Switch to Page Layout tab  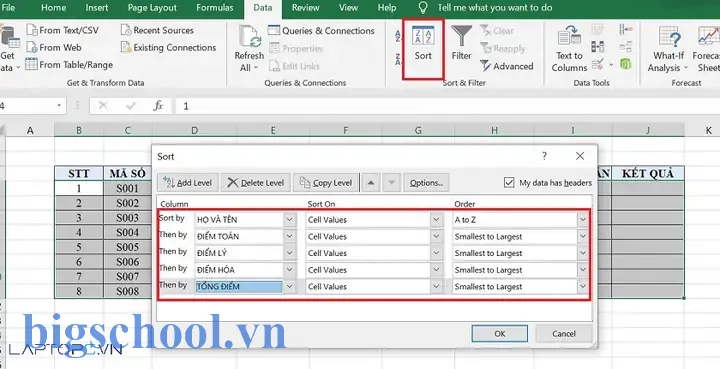pyautogui.click(x=152, y=8)
